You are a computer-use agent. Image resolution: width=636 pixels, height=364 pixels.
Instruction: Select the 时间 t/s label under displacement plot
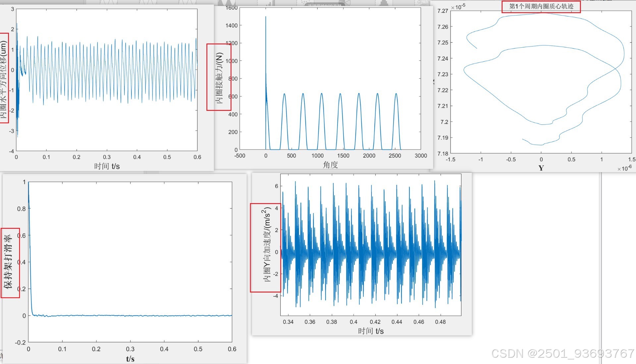[107, 166]
